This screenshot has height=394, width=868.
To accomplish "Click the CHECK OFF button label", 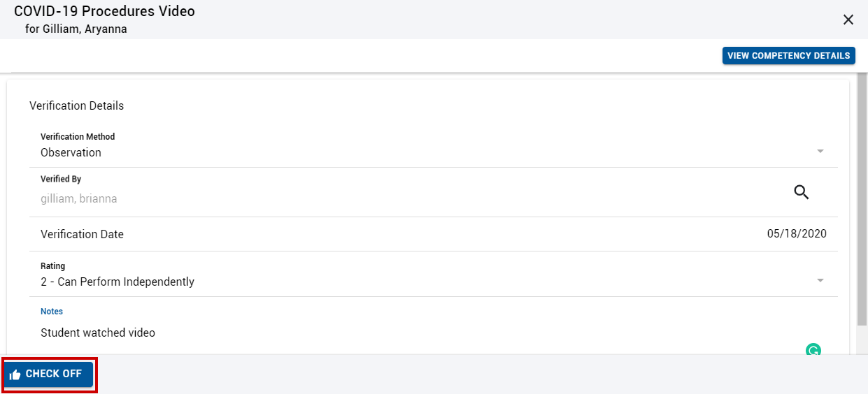I will click(x=54, y=374).
